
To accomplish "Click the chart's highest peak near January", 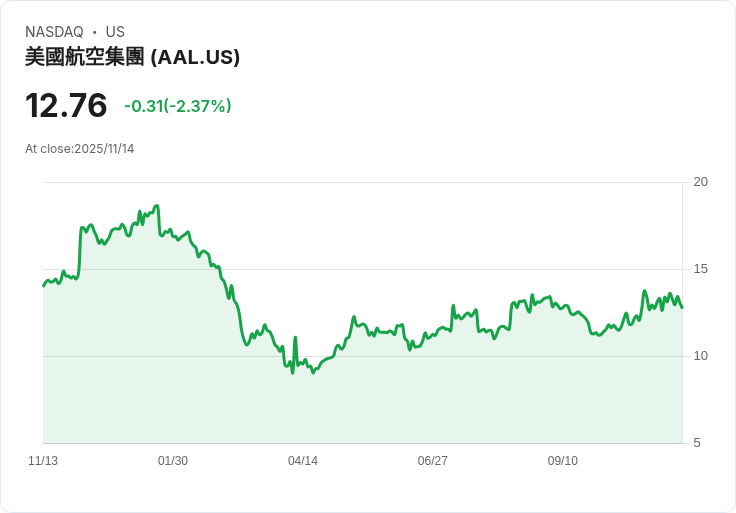I will [157, 206].
